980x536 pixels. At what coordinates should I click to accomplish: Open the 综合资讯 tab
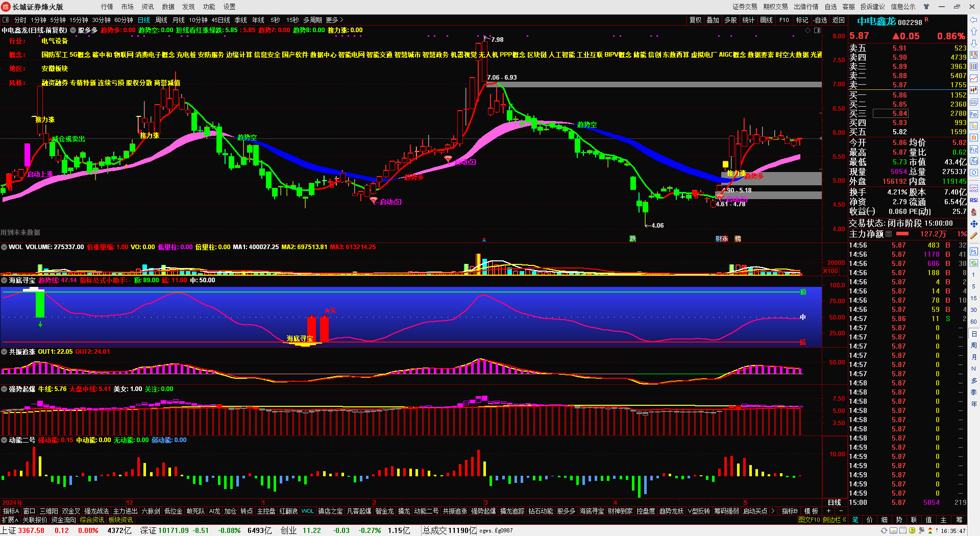92,520
